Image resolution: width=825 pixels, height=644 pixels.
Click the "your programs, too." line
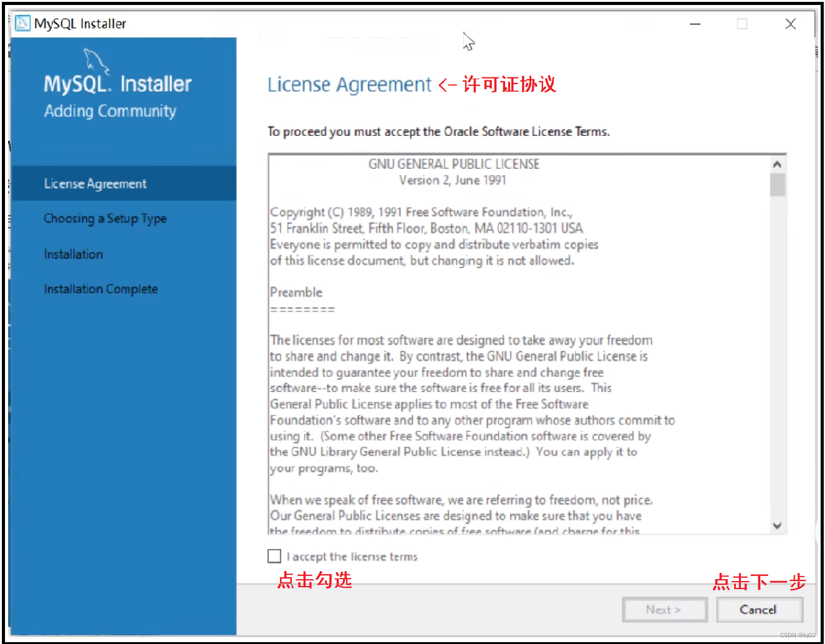(324, 468)
